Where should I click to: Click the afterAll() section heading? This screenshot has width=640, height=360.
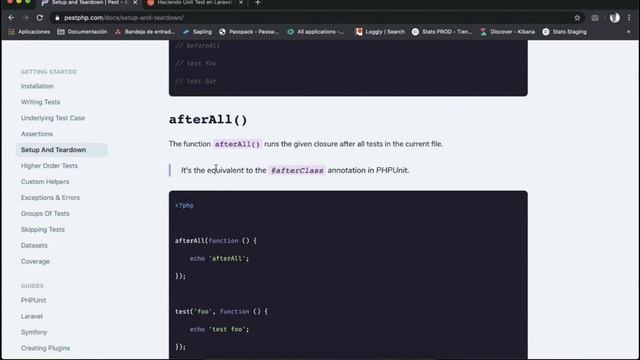point(208,120)
